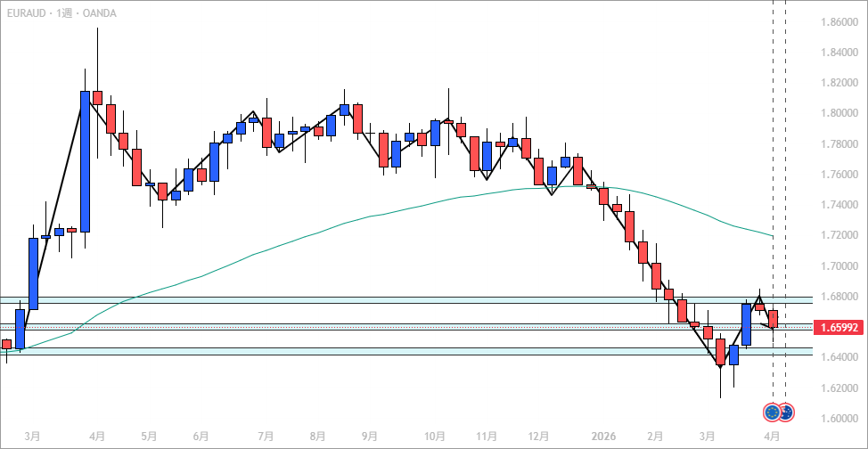
Task: Select the red current price label 1.65992
Action: (x=839, y=328)
